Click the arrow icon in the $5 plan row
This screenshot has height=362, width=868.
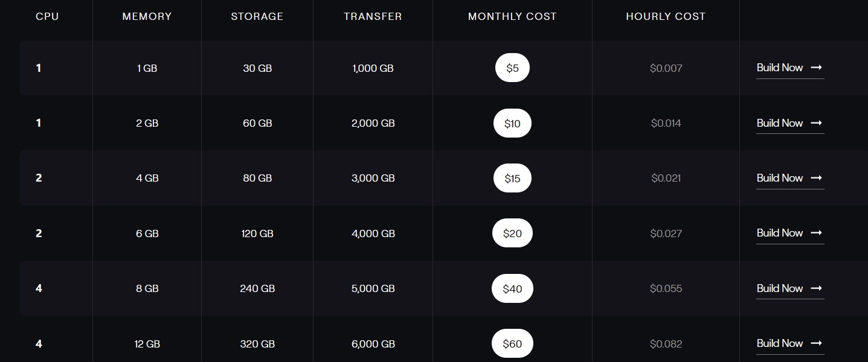click(x=816, y=68)
